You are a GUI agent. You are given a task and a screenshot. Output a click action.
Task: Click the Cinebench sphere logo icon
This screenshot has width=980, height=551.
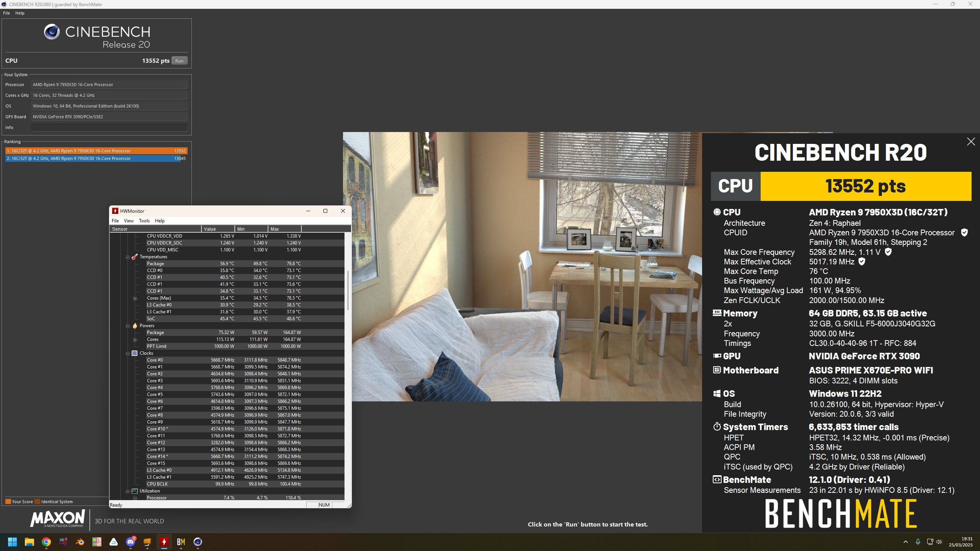click(52, 32)
